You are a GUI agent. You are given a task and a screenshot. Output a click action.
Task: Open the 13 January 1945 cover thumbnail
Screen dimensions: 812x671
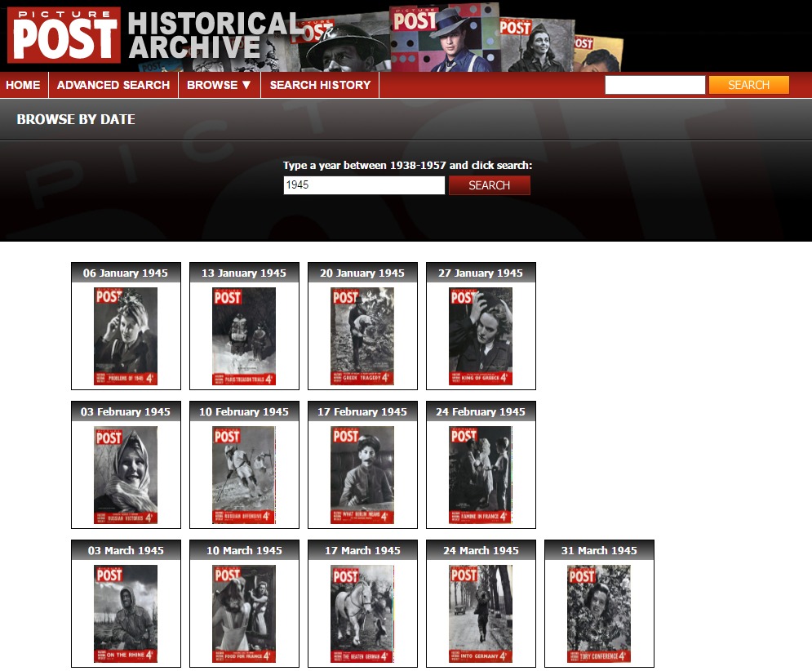(x=244, y=336)
